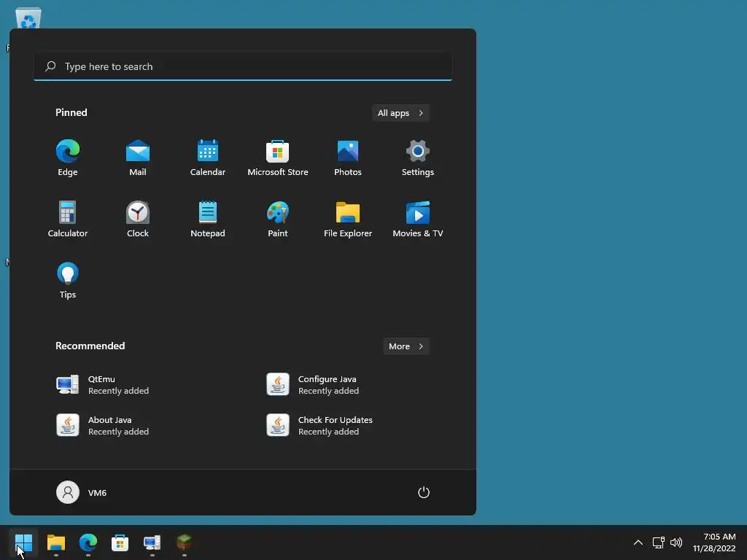Open the Mail app
The height and width of the screenshot is (560, 747).
[x=138, y=158]
